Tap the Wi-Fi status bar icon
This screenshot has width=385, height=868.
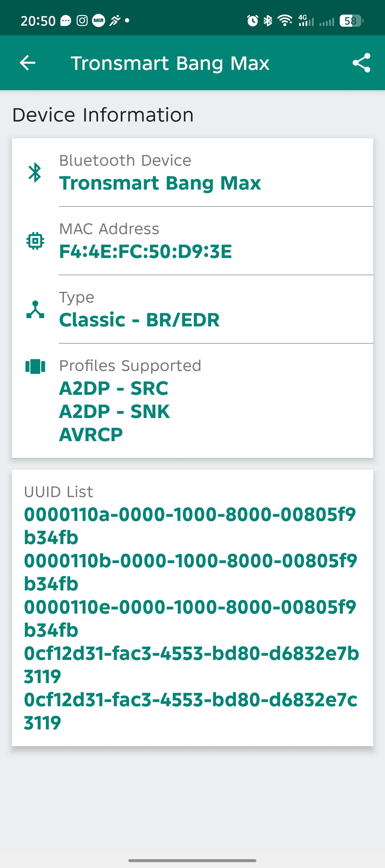pos(285,21)
